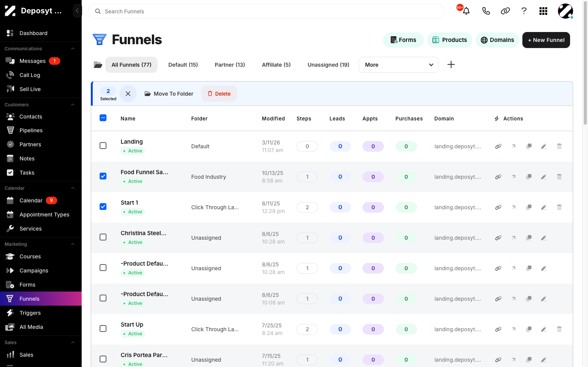Open notifications bell icon
Screen dimensions: 588x367
(x=466, y=11)
